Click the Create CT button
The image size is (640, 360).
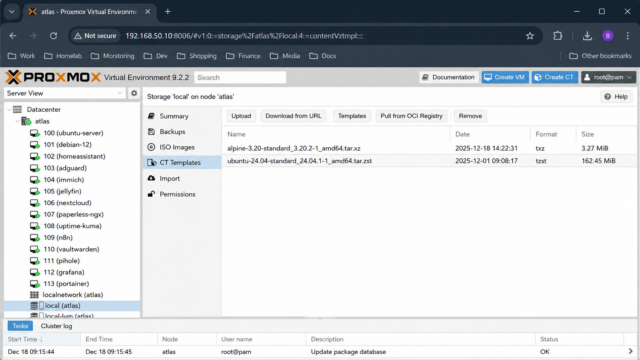pos(555,77)
